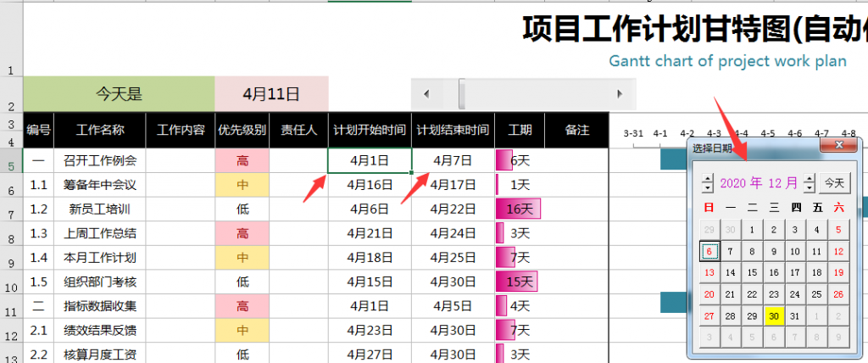Choose Sunday the 27th in the calendar

point(709,316)
